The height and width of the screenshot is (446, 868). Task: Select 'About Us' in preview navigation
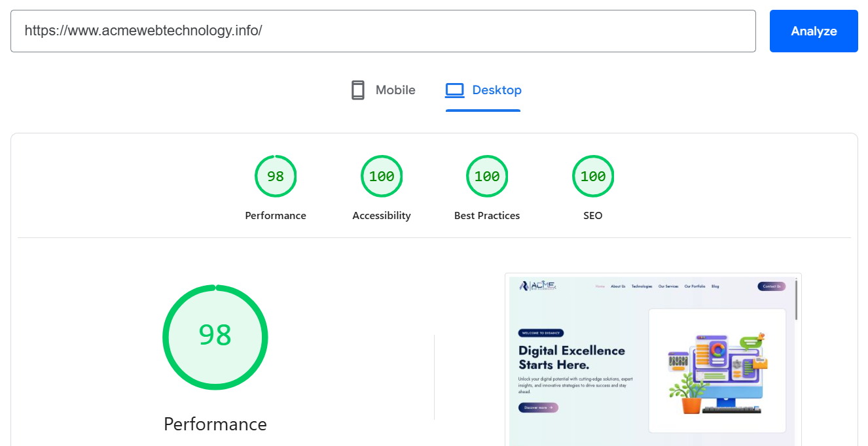point(618,286)
